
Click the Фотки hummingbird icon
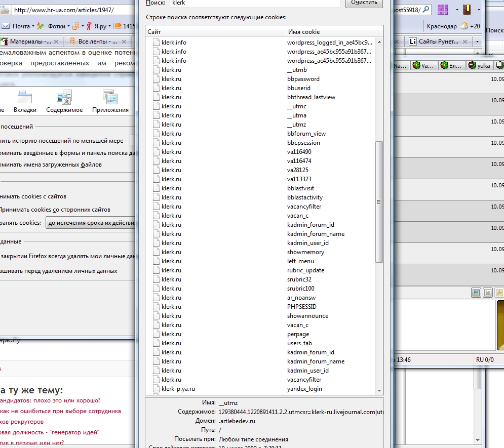click(41, 26)
